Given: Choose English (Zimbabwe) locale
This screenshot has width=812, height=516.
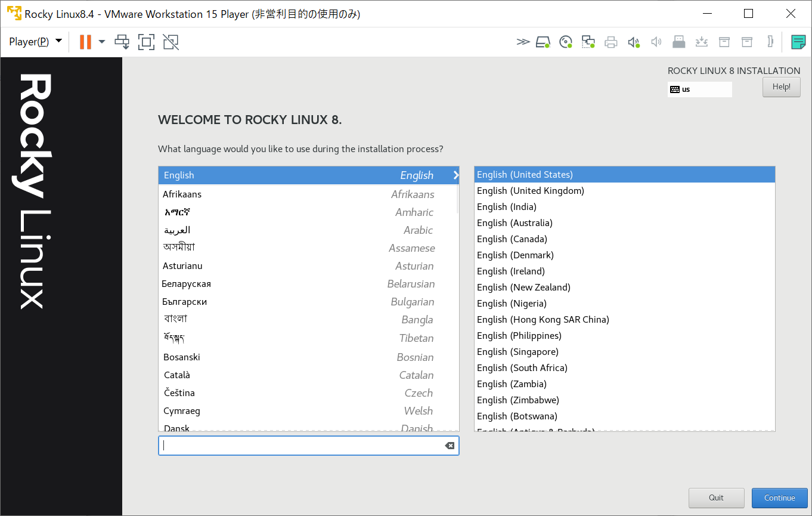Looking at the screenshot, I should tap(625, 400).
